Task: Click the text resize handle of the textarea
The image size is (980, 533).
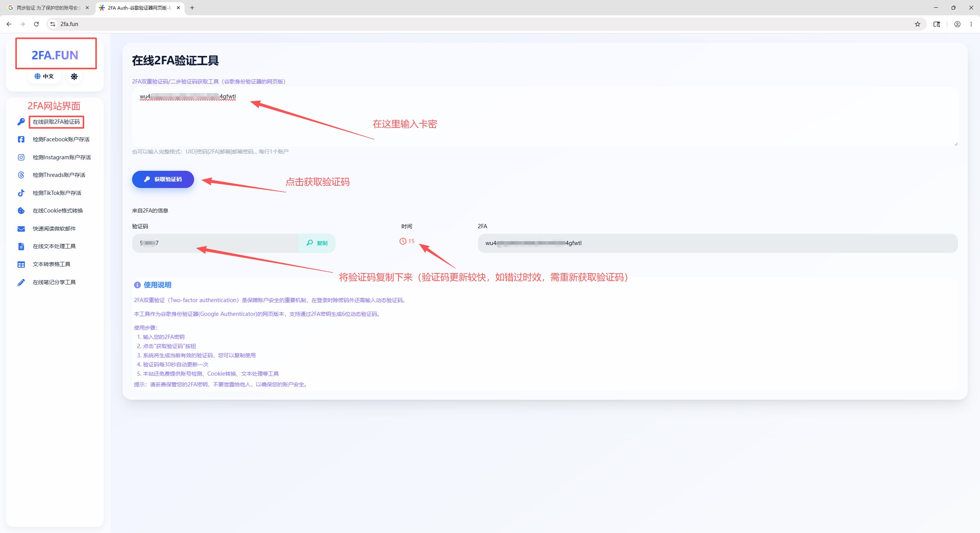Action: (955, 144)
